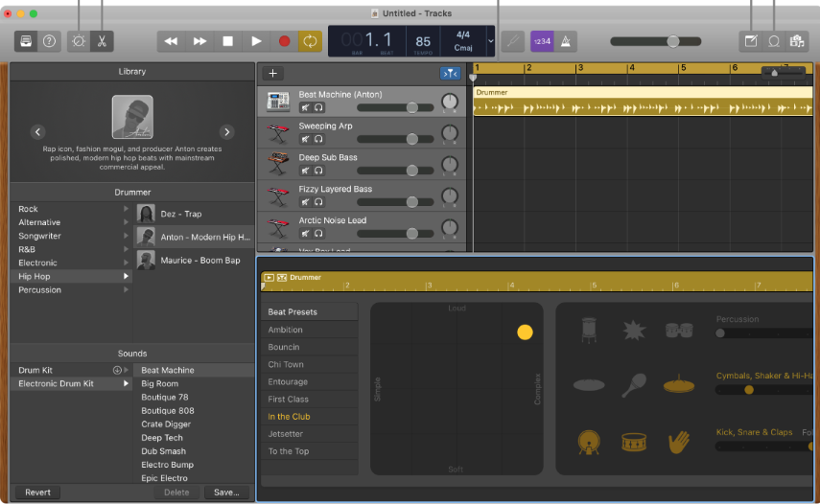820x504 pixels.
Task: Click the Beat Machine pan knob
Action: [450, 102]
